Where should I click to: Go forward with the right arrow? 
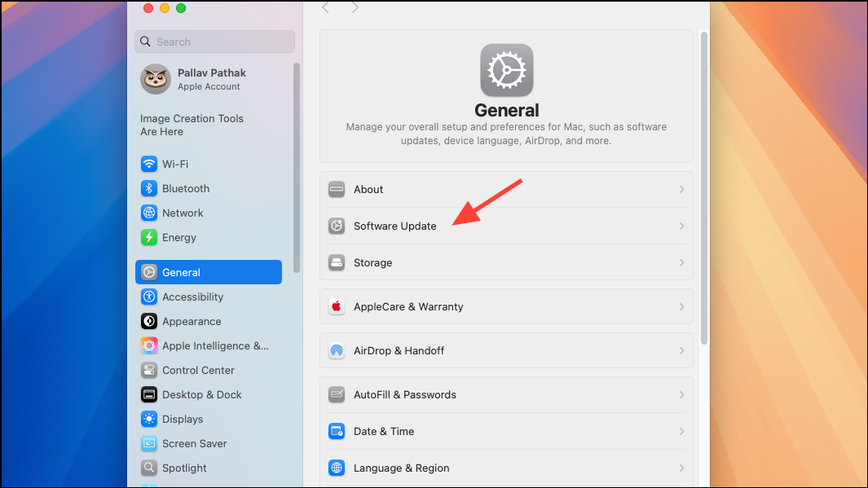click(x=355, y=7)
